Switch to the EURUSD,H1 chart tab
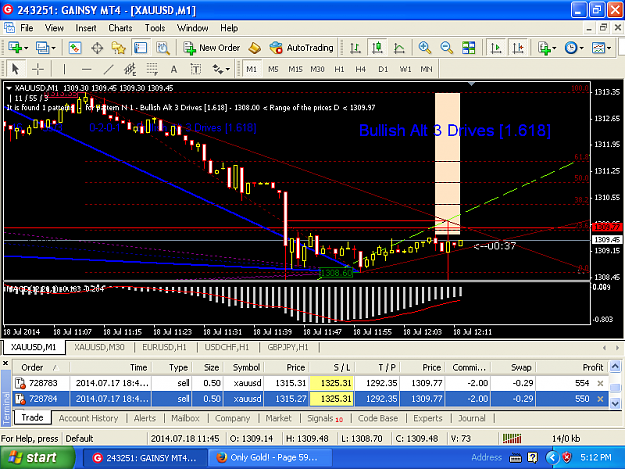The image size is (625, 469). coord(164,347)
